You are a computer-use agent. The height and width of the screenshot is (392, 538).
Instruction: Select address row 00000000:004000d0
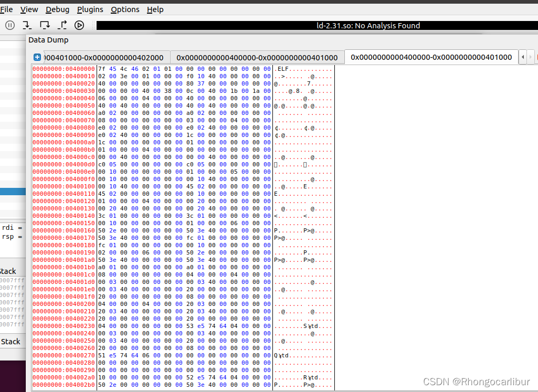tap(64, 164)
